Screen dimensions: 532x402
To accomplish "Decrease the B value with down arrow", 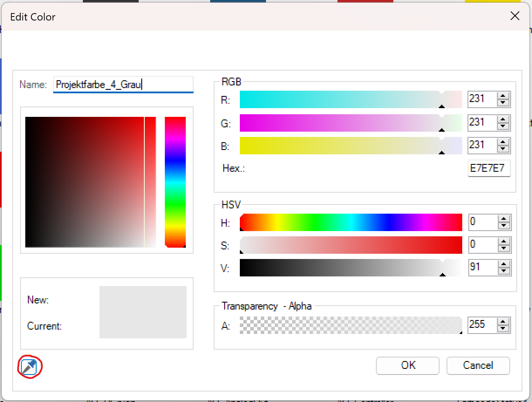I will coord(503,149).
